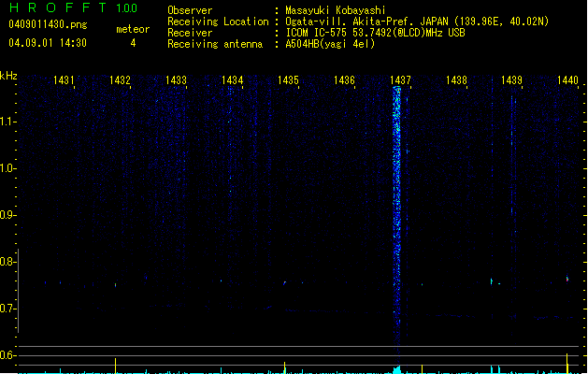The width and height of the screenshot is (588, 374).
Task: Click time axis marker 1432
Action: pyautogui.click(x=120, y=80)
